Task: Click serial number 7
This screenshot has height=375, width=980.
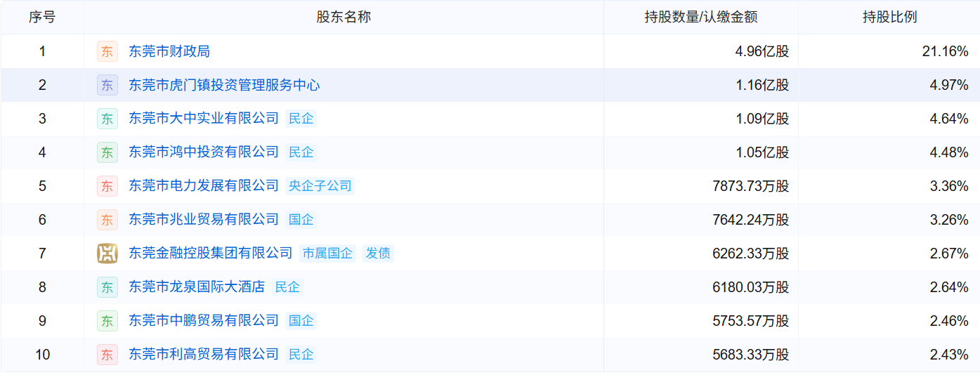Action: [42, 254]
